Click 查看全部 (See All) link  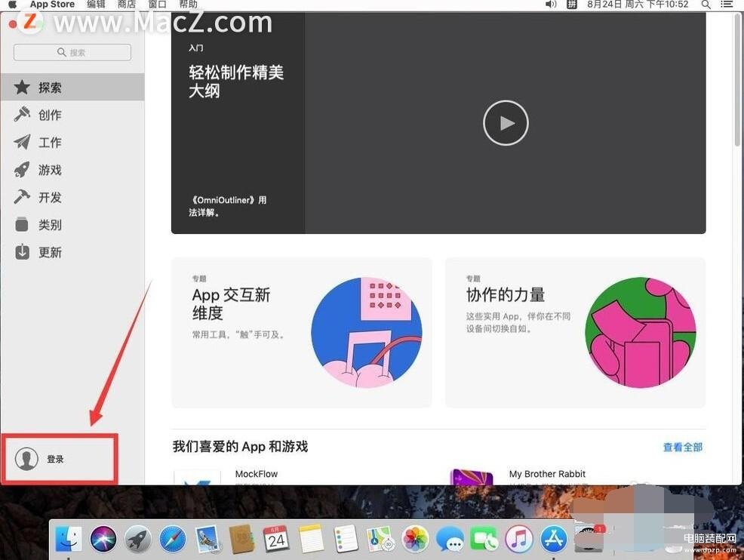pyautogui.click(x=682, y=447)
